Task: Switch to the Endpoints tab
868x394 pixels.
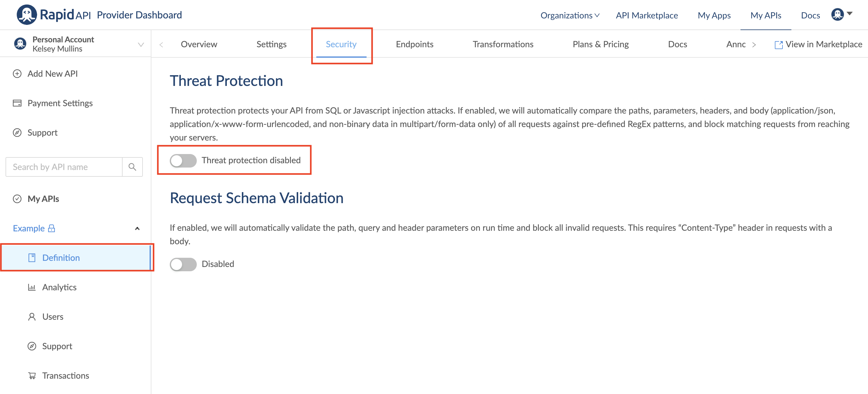Action: click(x=414, y=44)
